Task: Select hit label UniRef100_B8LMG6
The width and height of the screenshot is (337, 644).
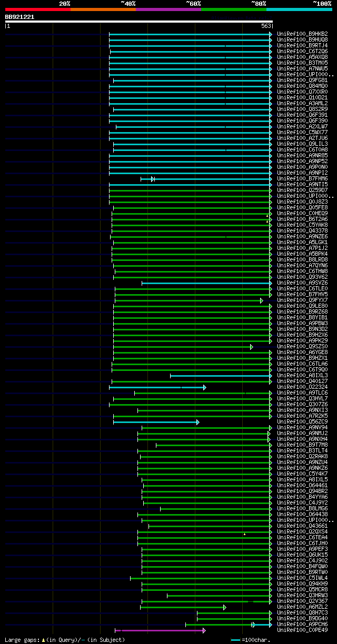Action: click(x=303, y=509)
